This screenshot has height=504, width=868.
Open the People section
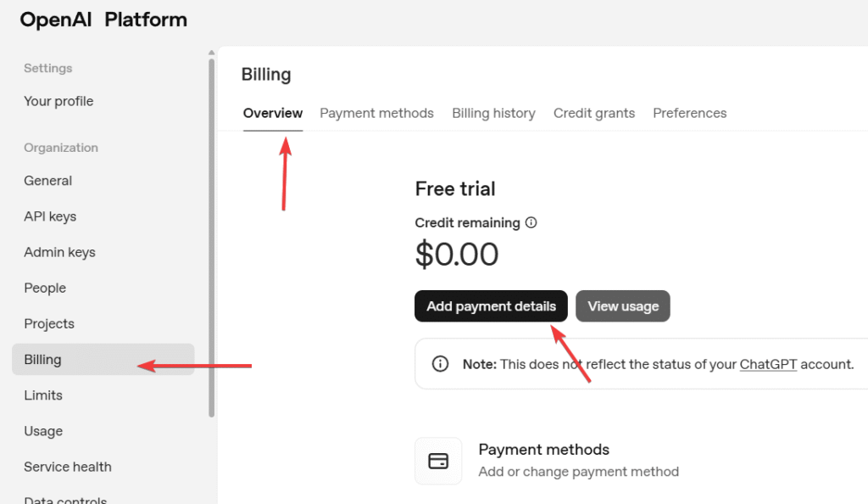tap(45, 288)
